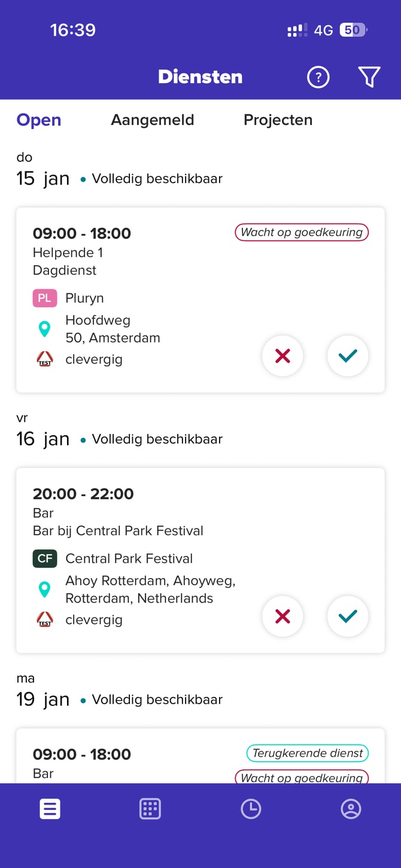Screen dimensions: 401x868
Task: Tap the Pluryn PL badge
Action: pos(44,298)
